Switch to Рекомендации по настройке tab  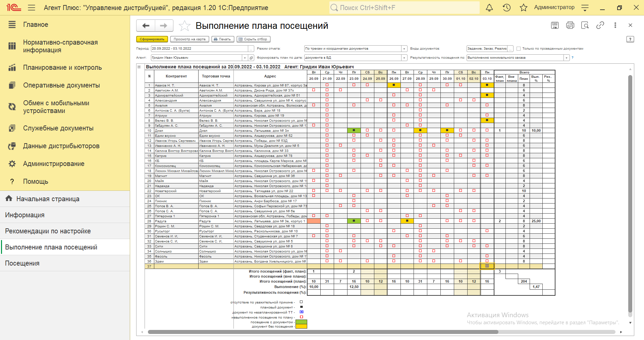tap(65, 231)
